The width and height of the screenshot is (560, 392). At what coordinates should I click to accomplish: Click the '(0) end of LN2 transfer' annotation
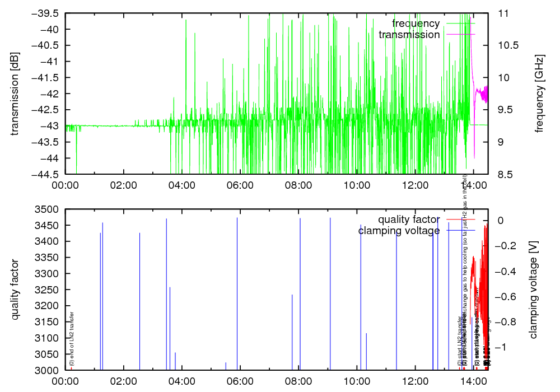point(72,342)
